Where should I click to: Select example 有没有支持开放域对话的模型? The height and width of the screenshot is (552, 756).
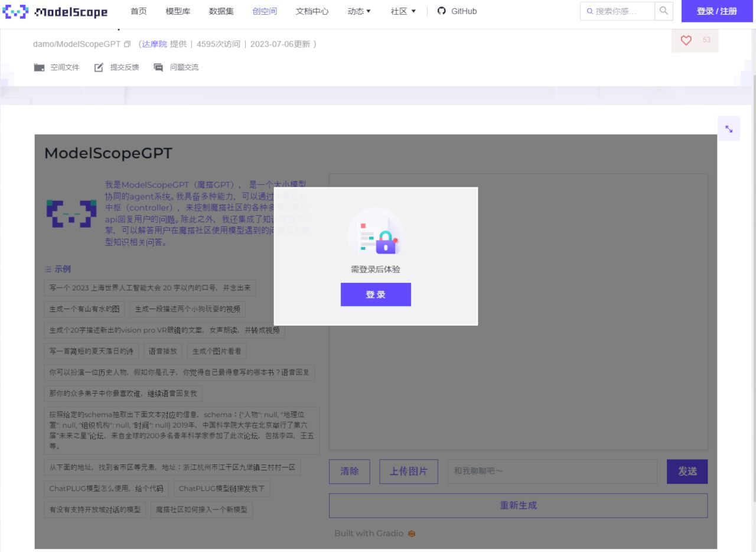point(95,509)
